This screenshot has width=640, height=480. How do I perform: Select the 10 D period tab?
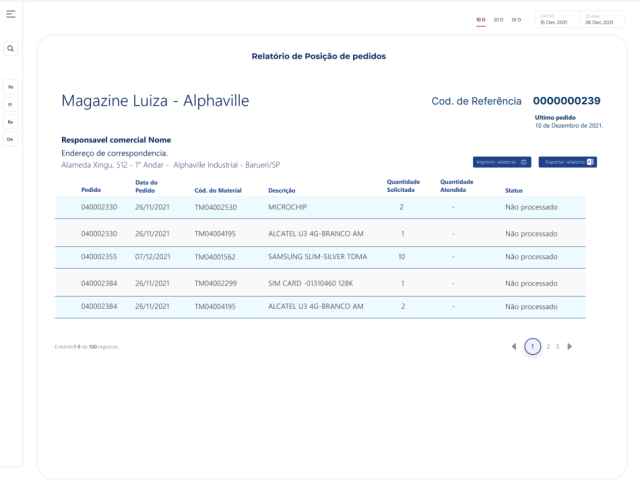481,20
